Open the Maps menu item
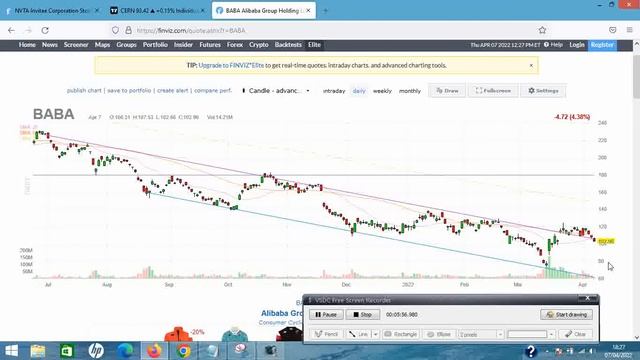The image size is (640, 360). coord(102,45)
